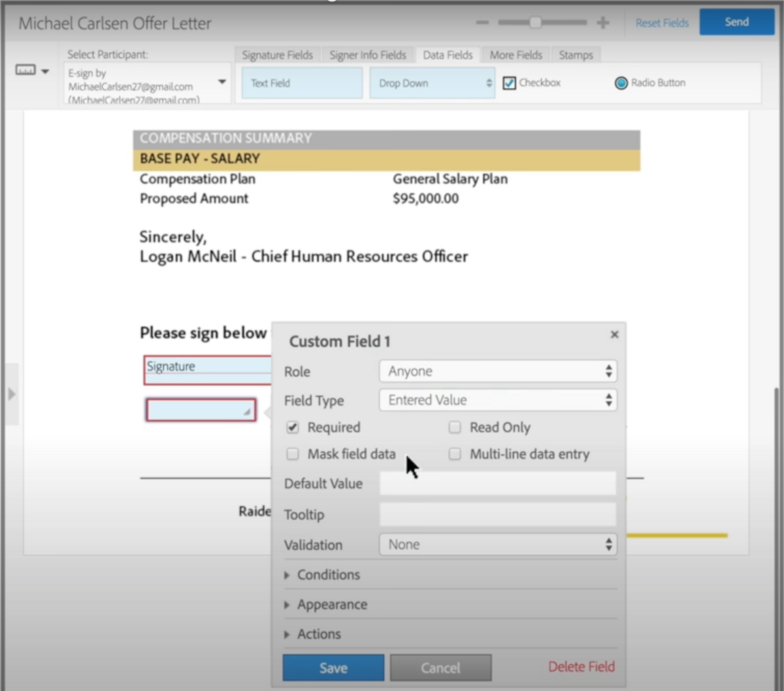Enable Multi-line data entry checkbox

[x=455, y=454]
